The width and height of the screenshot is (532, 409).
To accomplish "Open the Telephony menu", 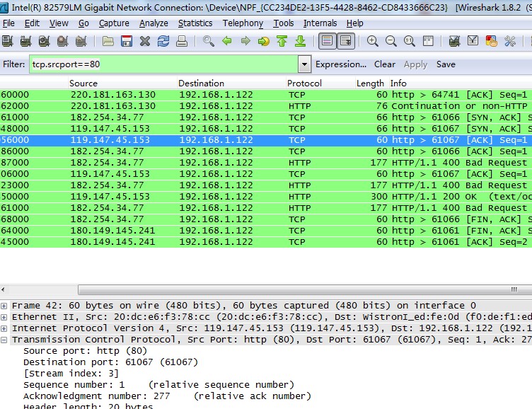I will [x=243, y=23].
